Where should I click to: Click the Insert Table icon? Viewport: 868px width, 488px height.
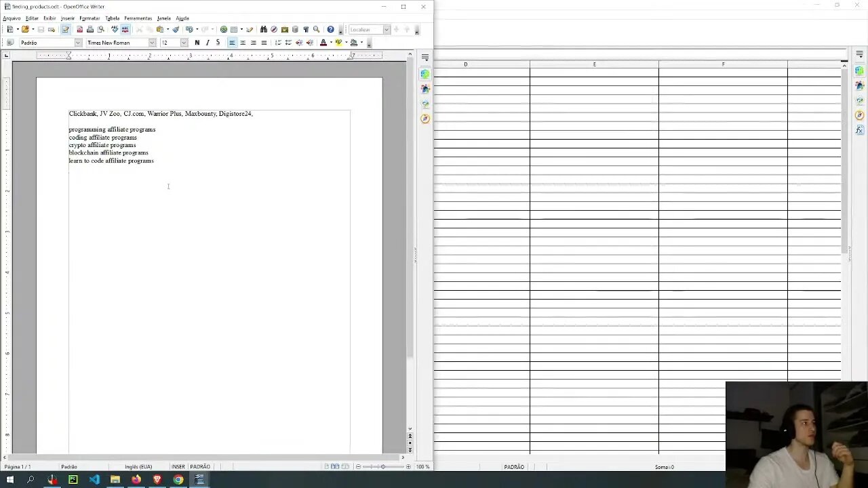234,29
